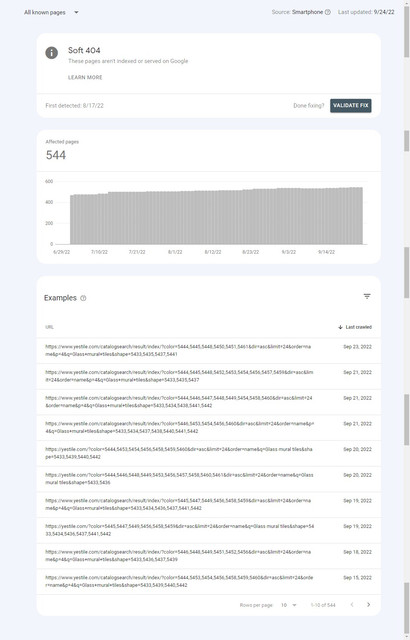Click the help icon next to Examples

(83, 298)
